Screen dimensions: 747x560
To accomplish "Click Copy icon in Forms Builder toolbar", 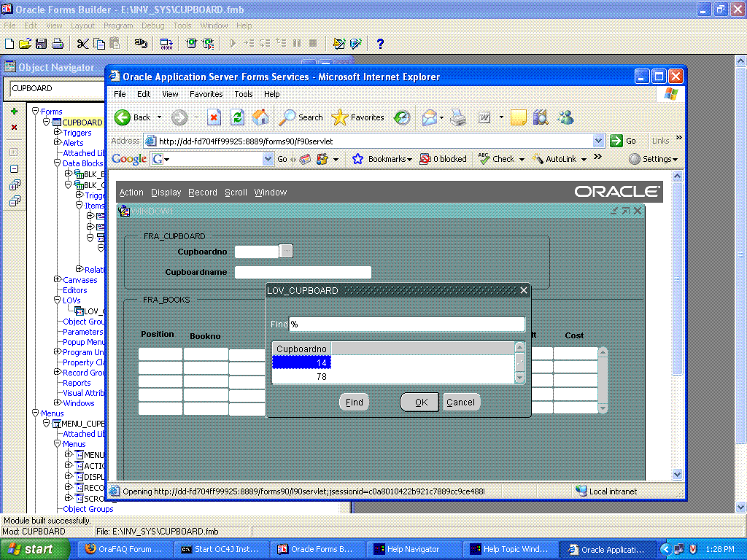I will click(x=99, y=44).
